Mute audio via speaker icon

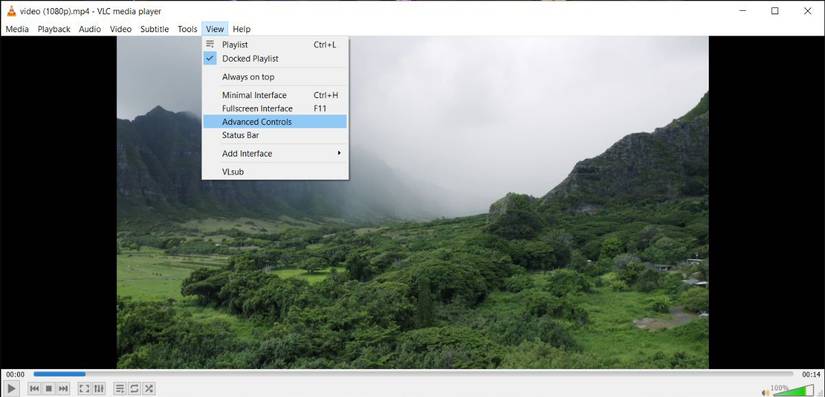coord(766,392)
